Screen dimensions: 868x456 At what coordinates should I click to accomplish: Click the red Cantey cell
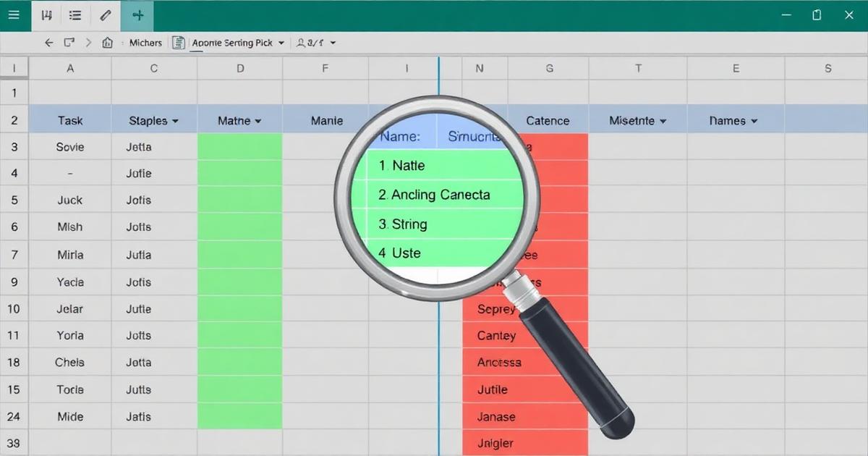coord(497,336)
